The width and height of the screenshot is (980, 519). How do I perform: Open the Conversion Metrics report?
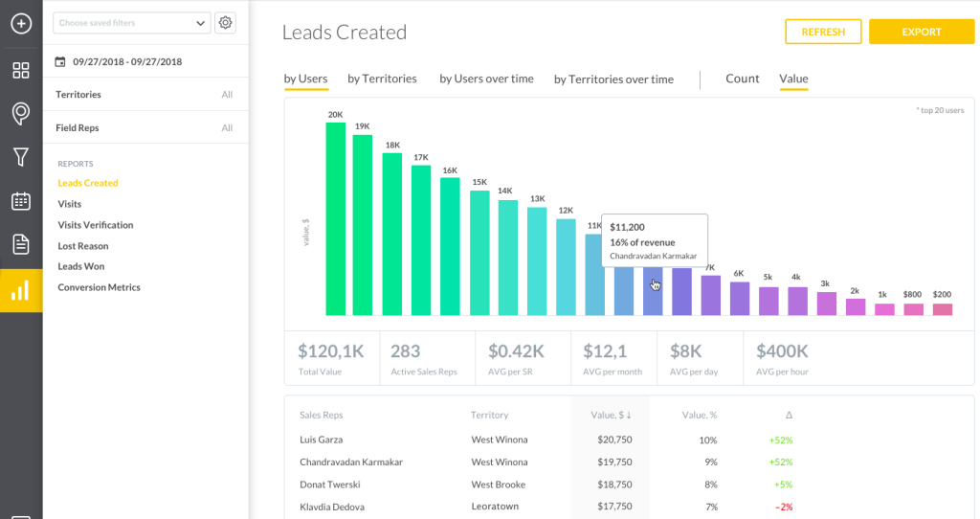[99, 287]
